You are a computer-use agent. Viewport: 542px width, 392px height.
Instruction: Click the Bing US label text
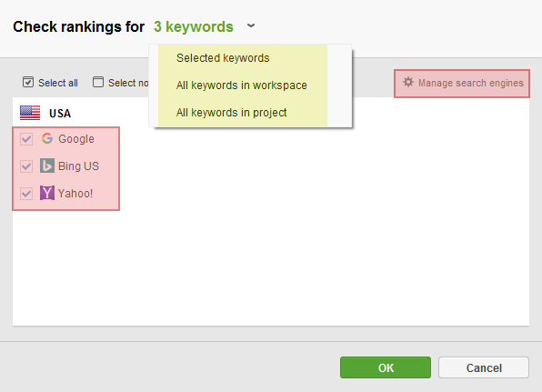point(78,166)
